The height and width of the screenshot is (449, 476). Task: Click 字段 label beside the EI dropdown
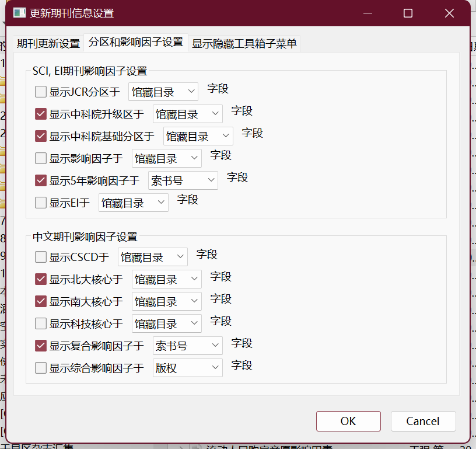188,200
